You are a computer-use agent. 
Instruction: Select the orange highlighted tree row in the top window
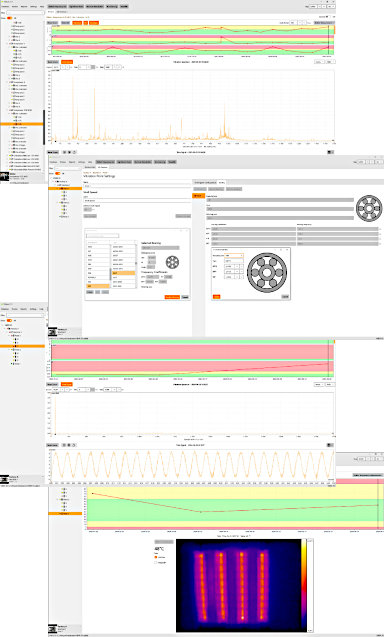pyautogui.click(x=22, y=124)
